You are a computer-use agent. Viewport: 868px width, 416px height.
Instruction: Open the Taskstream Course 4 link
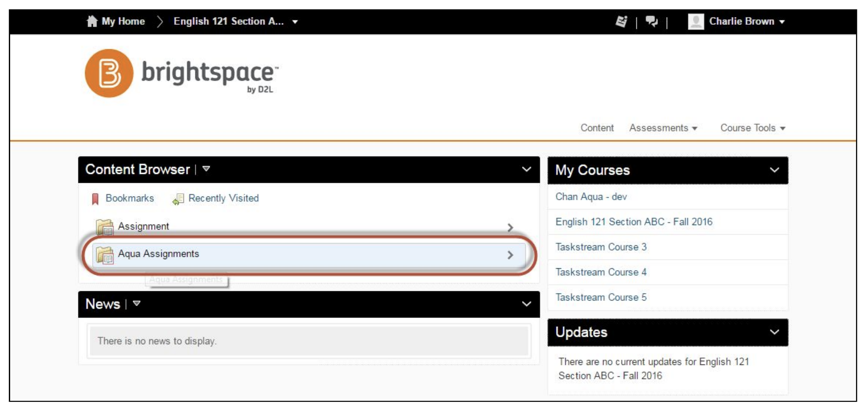coord(601,272)
